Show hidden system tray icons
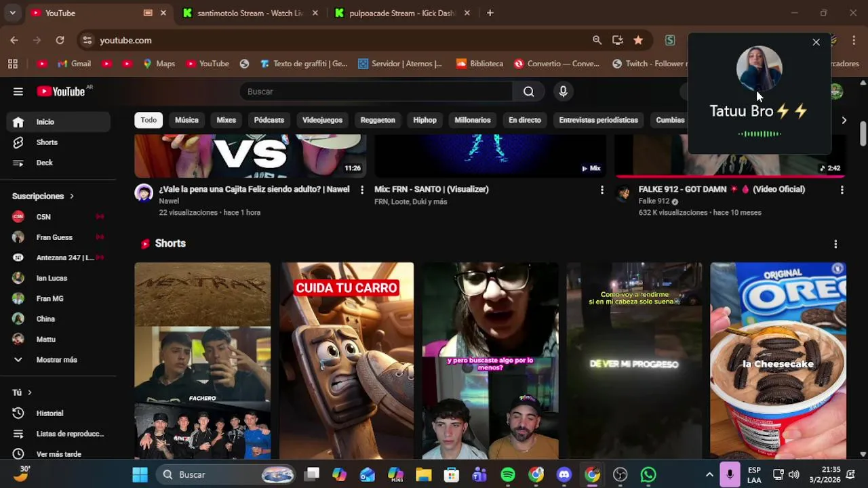This screenshot has width=868, height=488. click(709, 474)
